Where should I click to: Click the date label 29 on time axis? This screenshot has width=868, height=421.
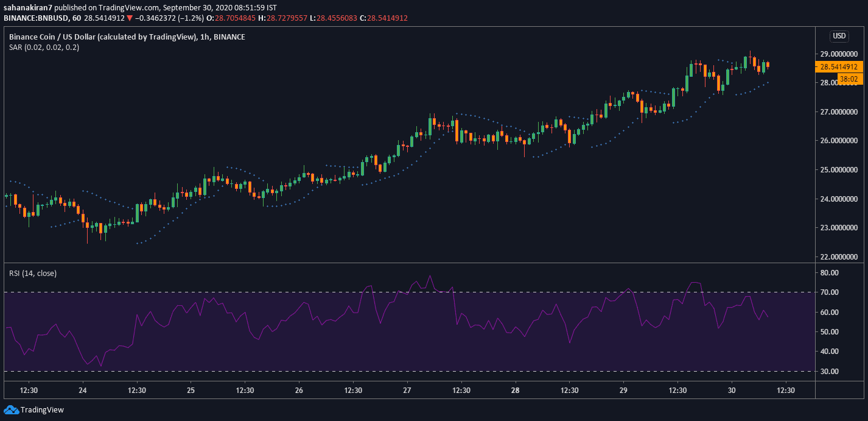pyautogui.click(x=624, y=391)
